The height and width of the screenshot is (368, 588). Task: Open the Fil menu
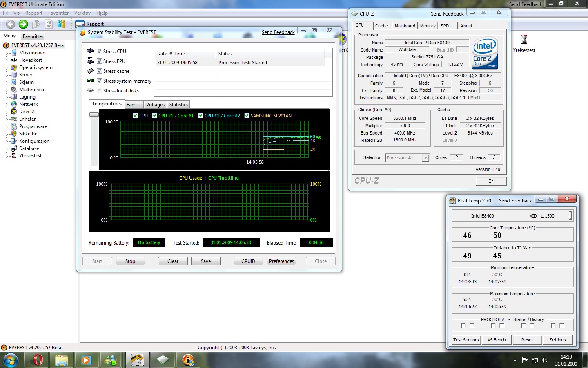pyautogui.click(x=5, y=13)
